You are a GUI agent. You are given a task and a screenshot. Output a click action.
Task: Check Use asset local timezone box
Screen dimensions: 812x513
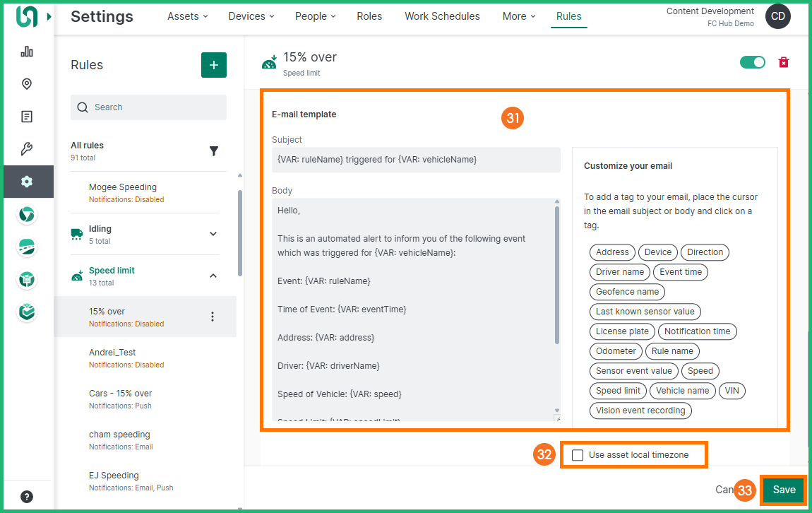point(578,455)
